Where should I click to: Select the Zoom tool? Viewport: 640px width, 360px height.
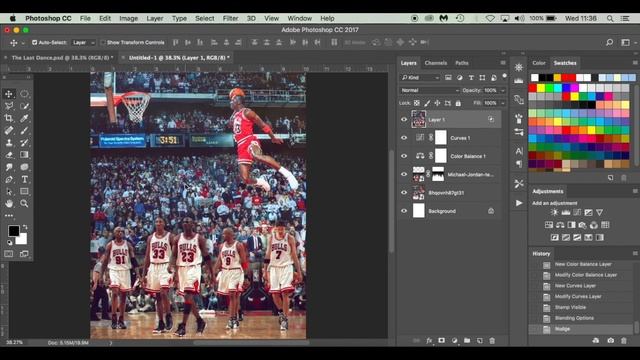click(x=24, y=203)
